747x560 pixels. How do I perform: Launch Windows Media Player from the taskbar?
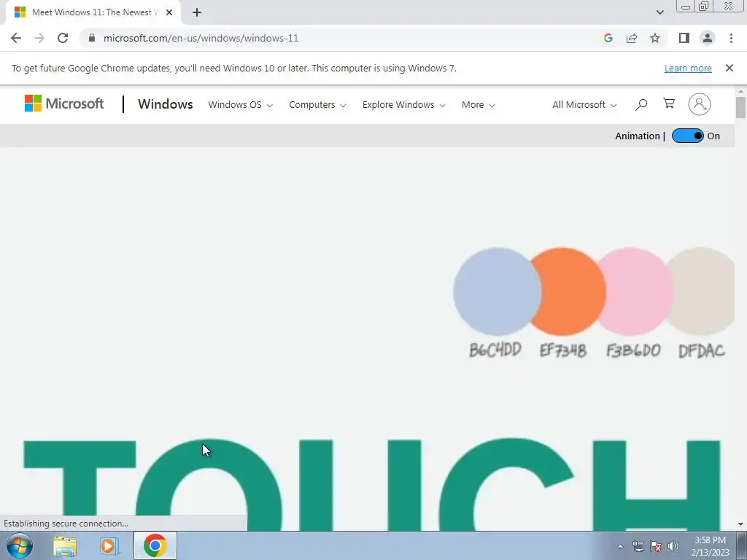[109, 546]
